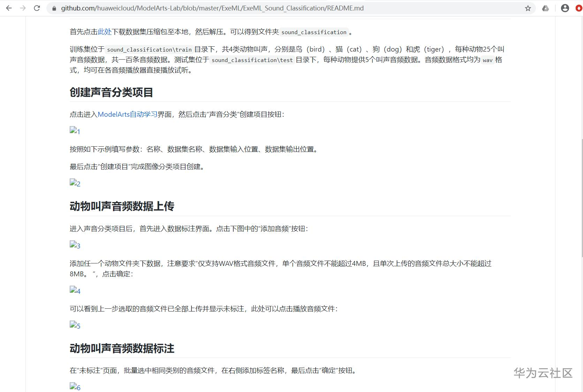Go forward with the browser arrow

point(23,8)
